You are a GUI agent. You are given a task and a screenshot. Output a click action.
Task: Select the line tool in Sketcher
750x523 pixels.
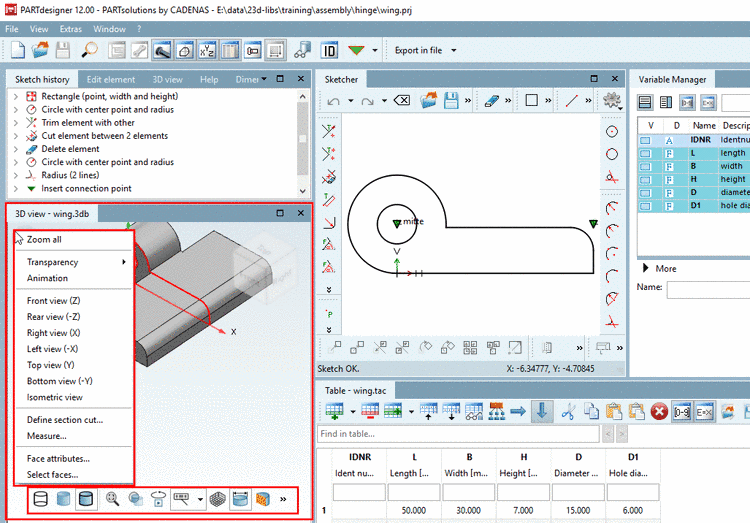pos(572,100)
